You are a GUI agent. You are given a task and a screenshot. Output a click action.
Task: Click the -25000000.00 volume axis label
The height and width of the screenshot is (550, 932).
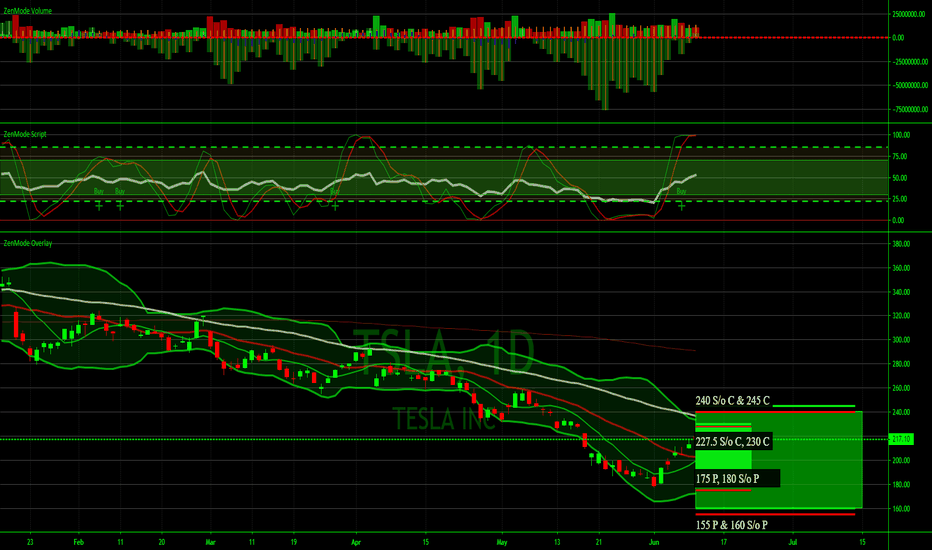(909, 62)
